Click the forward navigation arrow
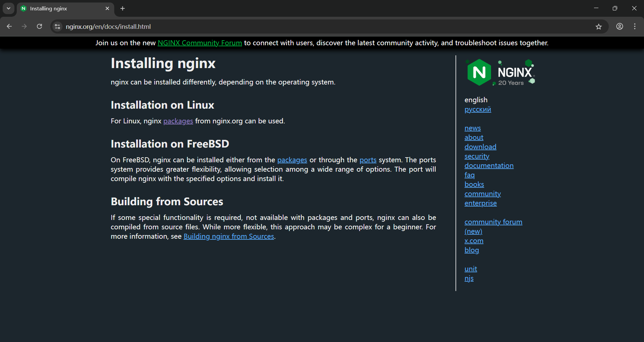The width and height of the screenshot is (644, 342). [x=24, y=26]
